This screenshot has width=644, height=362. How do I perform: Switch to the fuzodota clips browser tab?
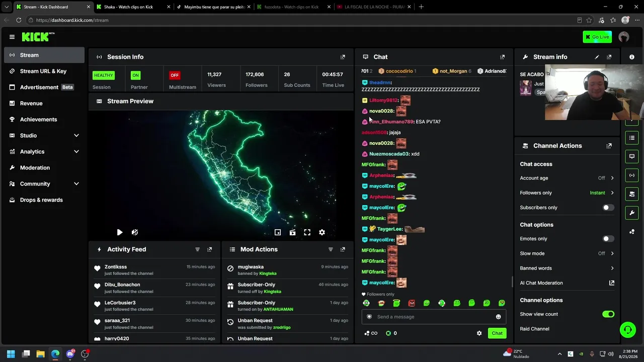tap(294, 7)
